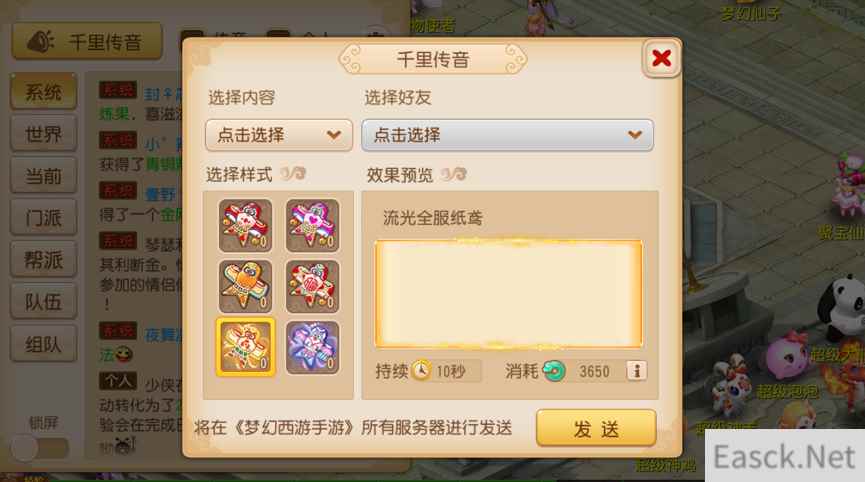865x482 pixels.
Task: Switch to the 帮派 chat tab
Action: coord(44,260)
